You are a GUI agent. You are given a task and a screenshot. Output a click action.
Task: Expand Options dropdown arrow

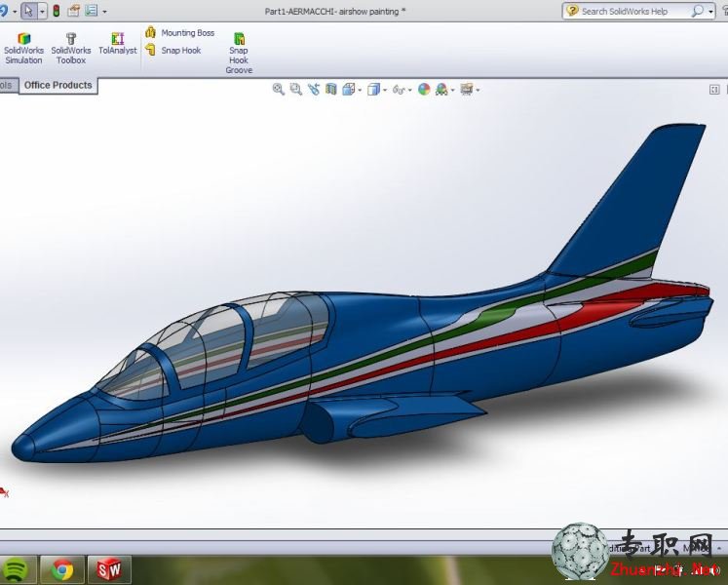104,12
